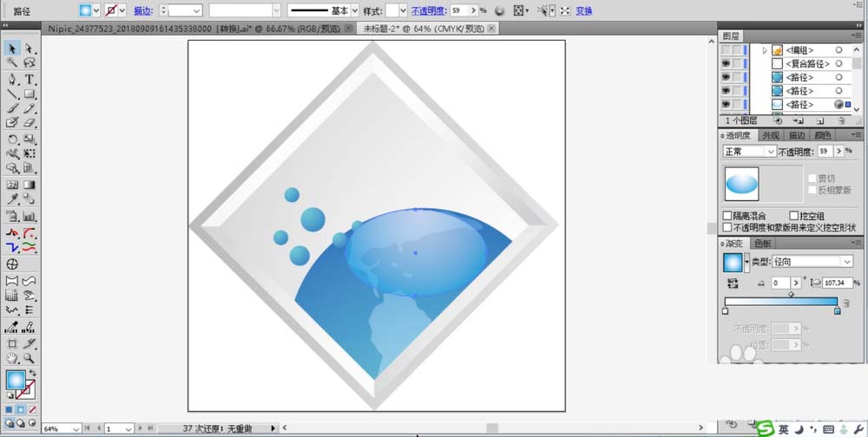
Task: Open the 颜色 panel tab
Action: coord(823,135)
